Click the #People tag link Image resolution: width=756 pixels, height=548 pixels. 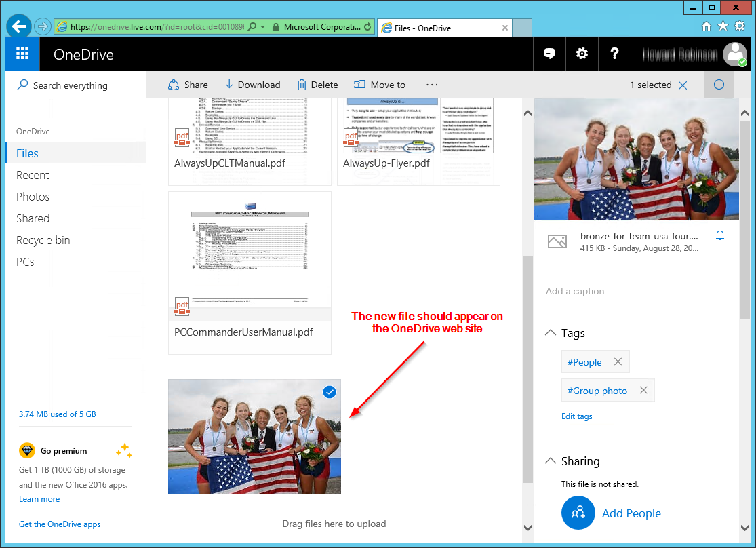click(584, 361)
